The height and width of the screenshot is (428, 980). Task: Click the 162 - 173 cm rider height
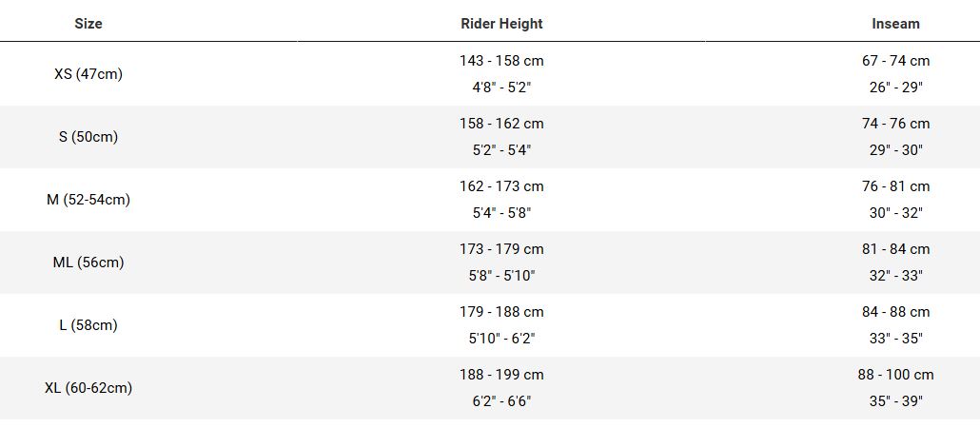[501, 186]
